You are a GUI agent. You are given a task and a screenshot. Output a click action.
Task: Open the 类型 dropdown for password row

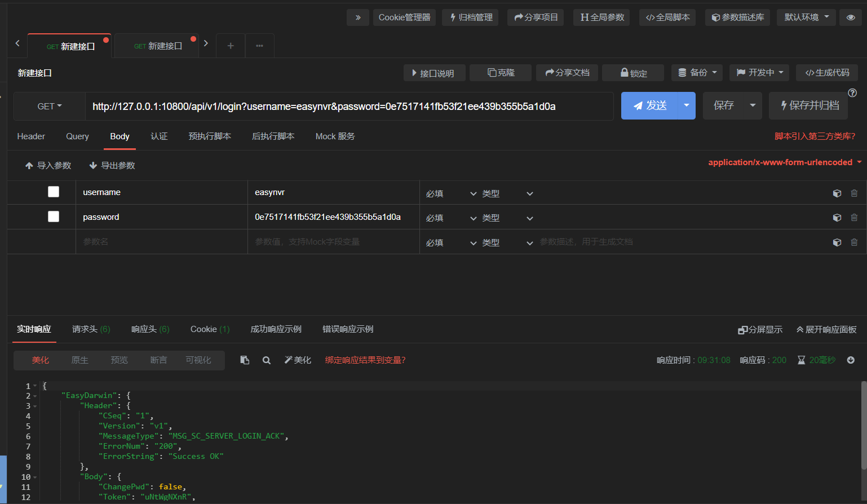pos(507,218)
